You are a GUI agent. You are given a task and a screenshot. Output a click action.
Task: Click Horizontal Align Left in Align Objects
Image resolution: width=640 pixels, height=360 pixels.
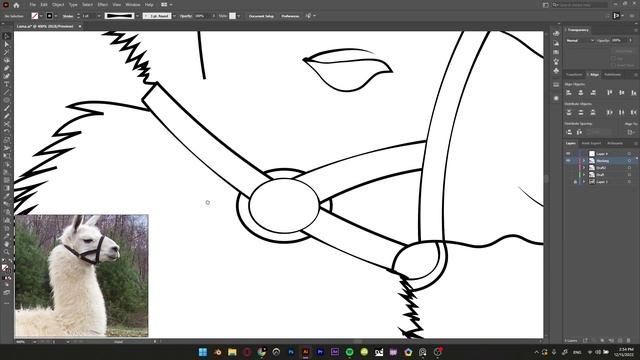click(x=569, y=93)
